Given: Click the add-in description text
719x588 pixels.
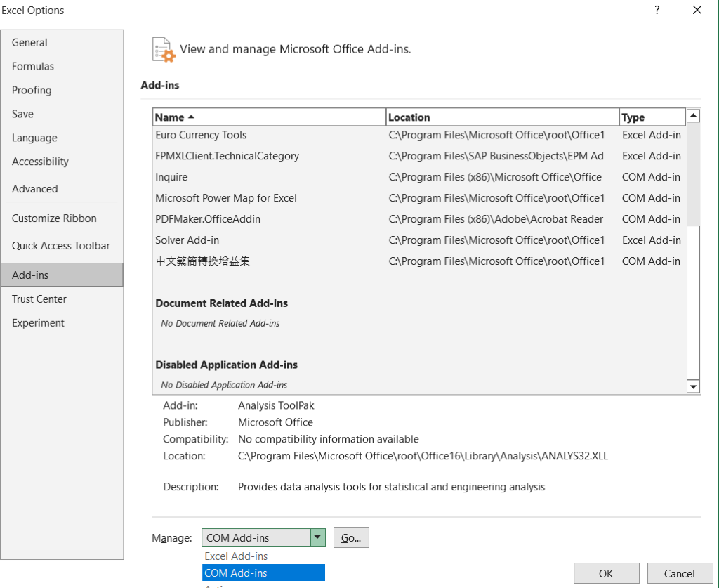Looking at the screenshot, I should [x=391, y=487].
